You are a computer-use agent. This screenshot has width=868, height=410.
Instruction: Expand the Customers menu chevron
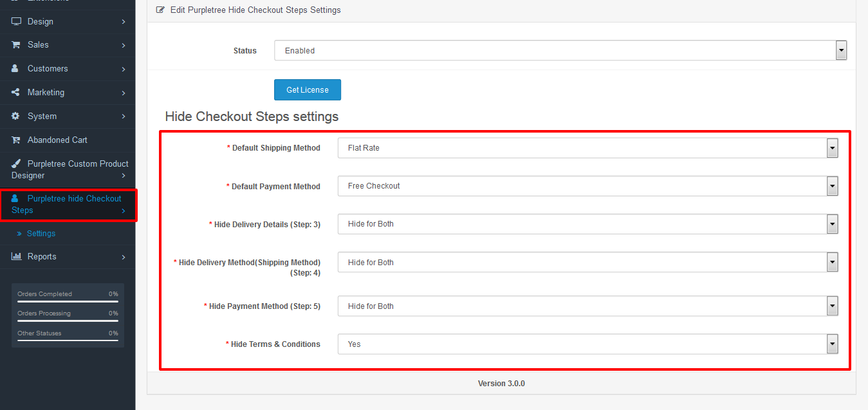pos(123,69)
